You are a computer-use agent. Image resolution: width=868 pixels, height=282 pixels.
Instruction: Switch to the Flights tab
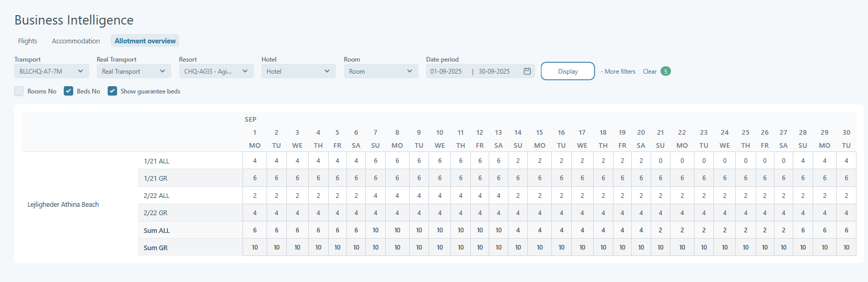[x=28, y=41]
